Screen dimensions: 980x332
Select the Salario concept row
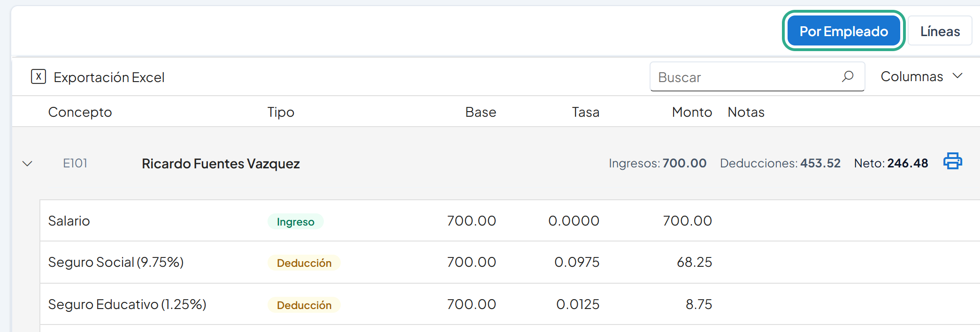pyautogui.click(x=510, y=221)
